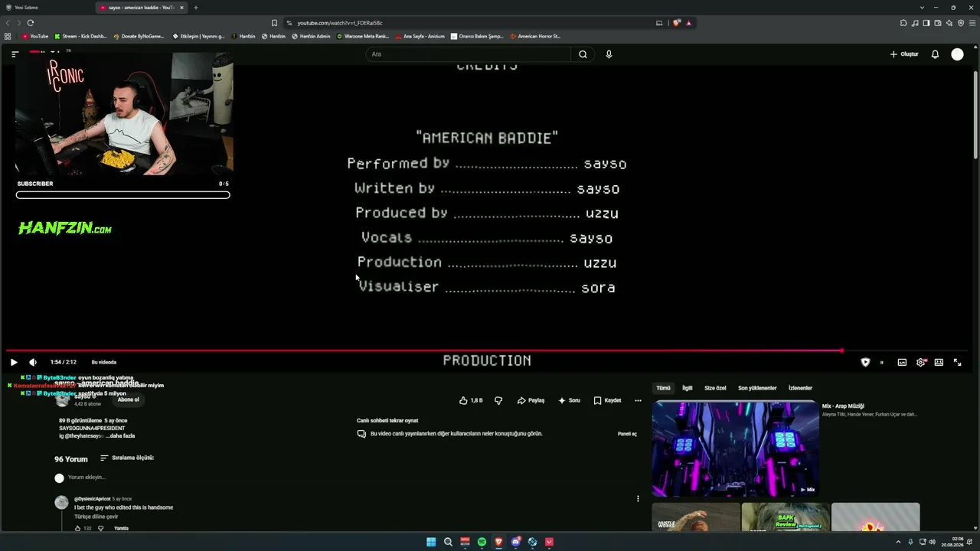The width and height of the screenshot is (980, 551).
Task: Open the sayso channel avatar
Action: (62, 399)
